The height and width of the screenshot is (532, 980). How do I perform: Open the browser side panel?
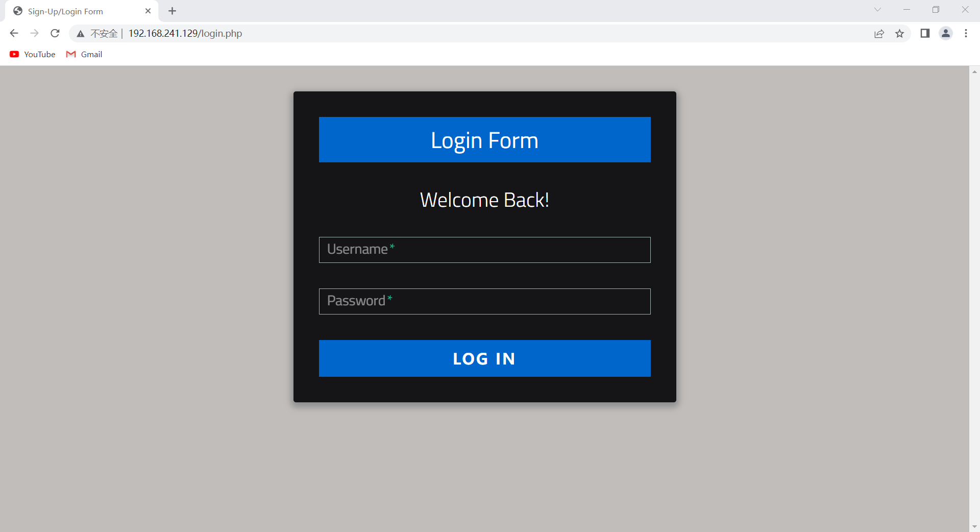point(925,33)
